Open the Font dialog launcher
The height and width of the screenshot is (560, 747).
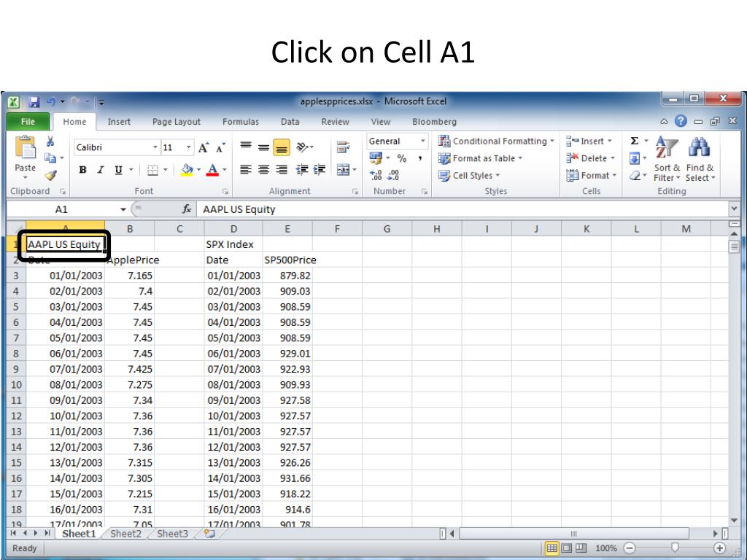pyautogui.click(x=225, y=192)
